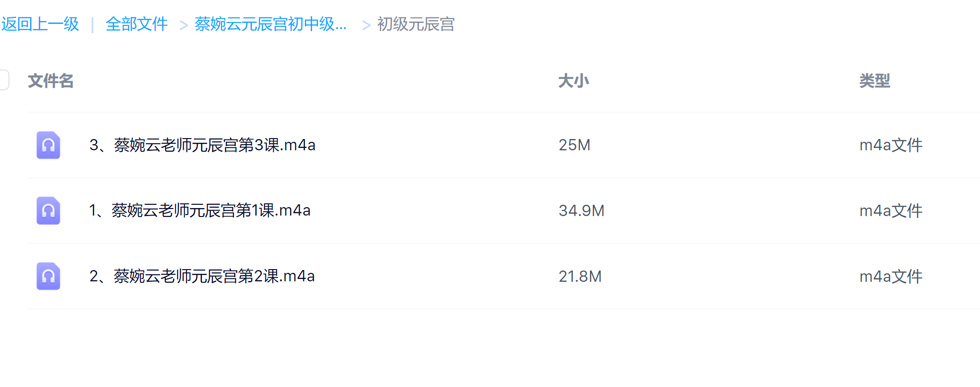Select the file 蔡婉云老师元辰宫第2课.m4a
Viewport: 980px width, 387px height.
[x=203, y=276]
